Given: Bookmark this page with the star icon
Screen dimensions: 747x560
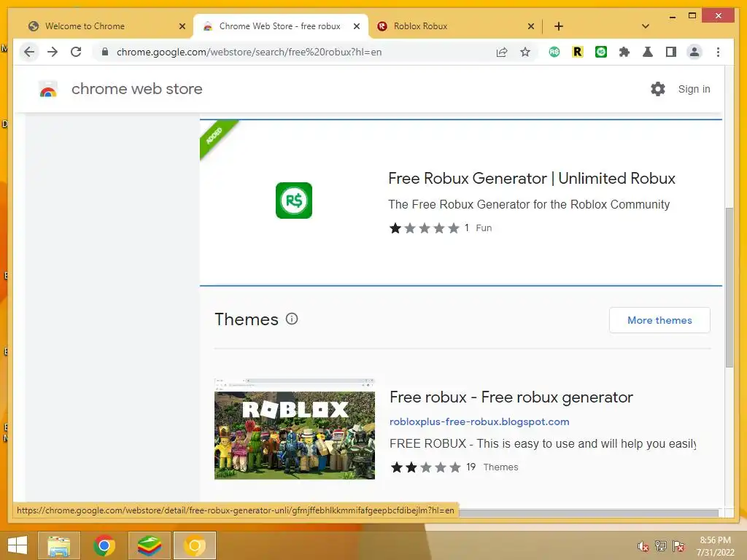Looking at the screenshot, I should click(x=525, y=52).
